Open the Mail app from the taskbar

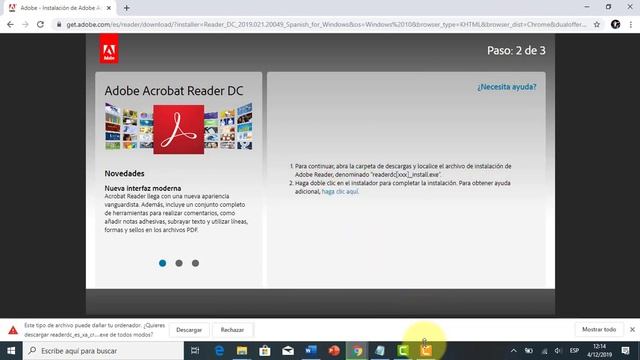click(288, 351)
